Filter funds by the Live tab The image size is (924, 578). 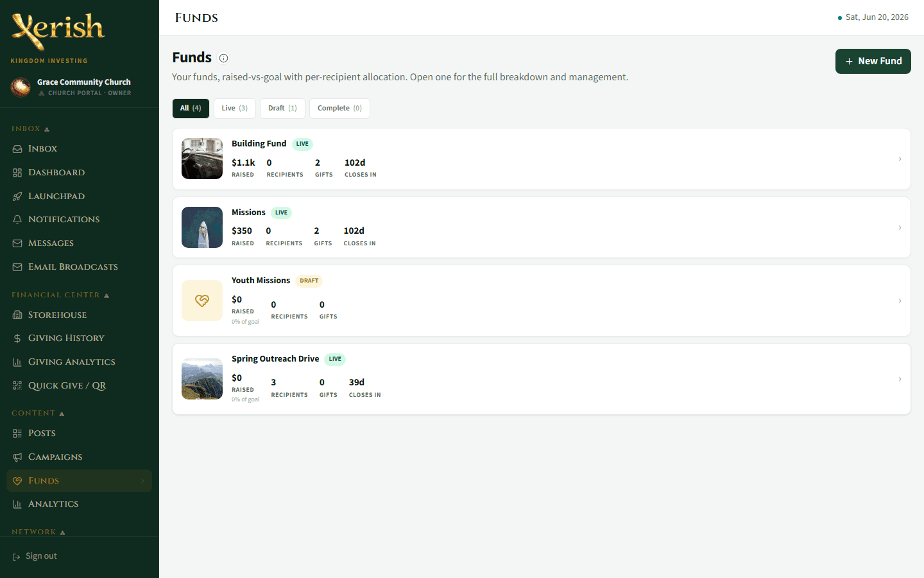[x=235, y=109]
